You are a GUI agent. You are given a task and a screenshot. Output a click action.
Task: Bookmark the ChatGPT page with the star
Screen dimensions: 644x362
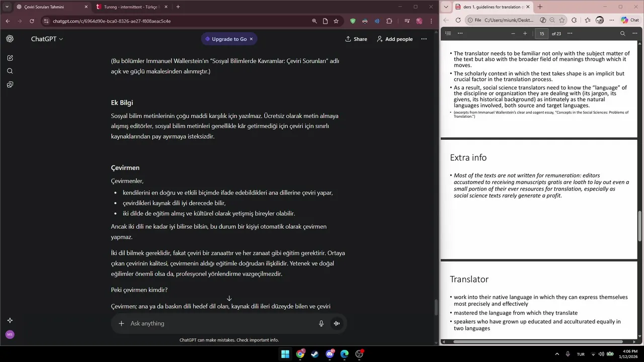pyautogui.click(x=336, y=21)
